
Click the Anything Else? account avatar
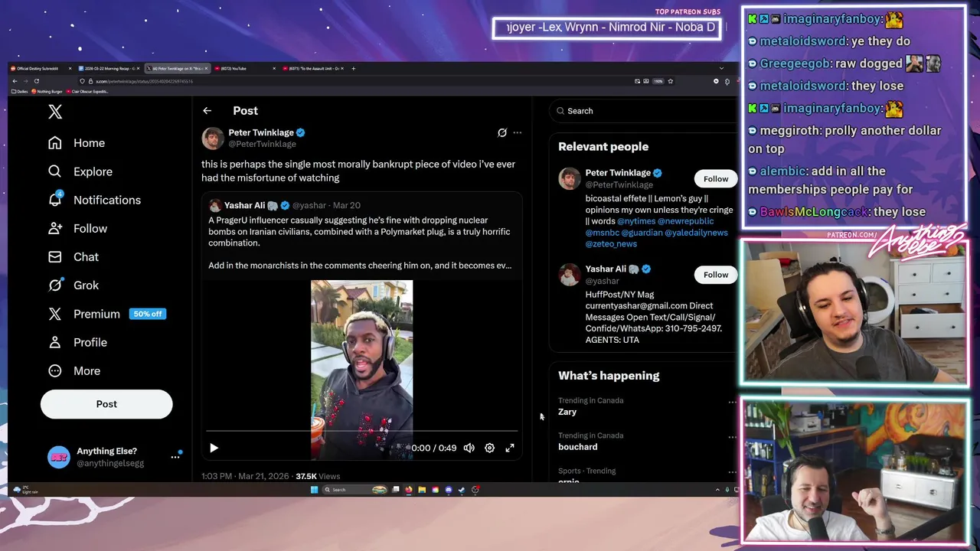pyautogui.click(x=59, y=457)
